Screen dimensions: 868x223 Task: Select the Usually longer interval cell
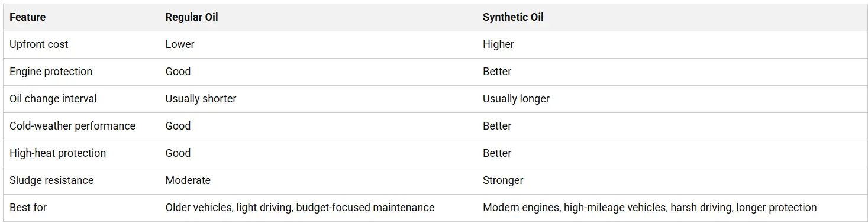(x=516, y=99)
